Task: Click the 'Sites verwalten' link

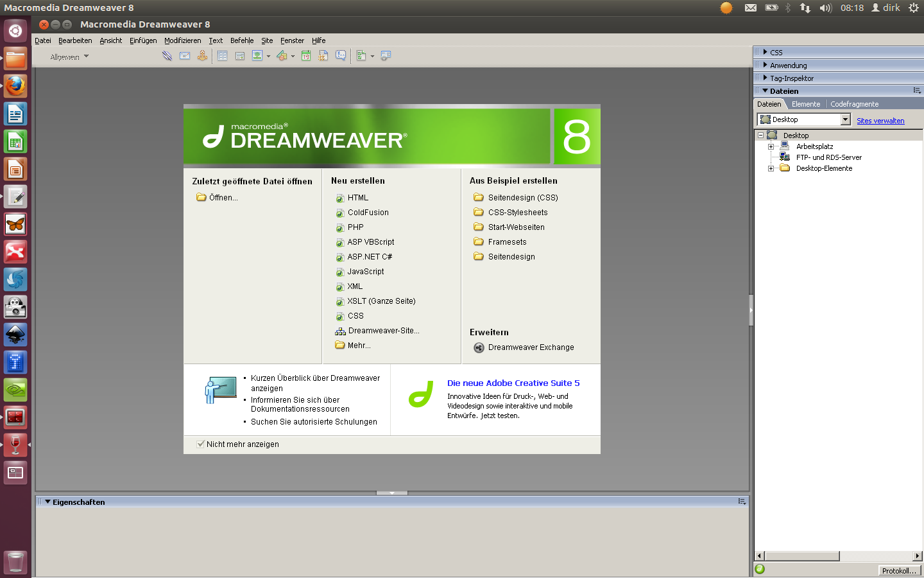Action: [880, 121]
